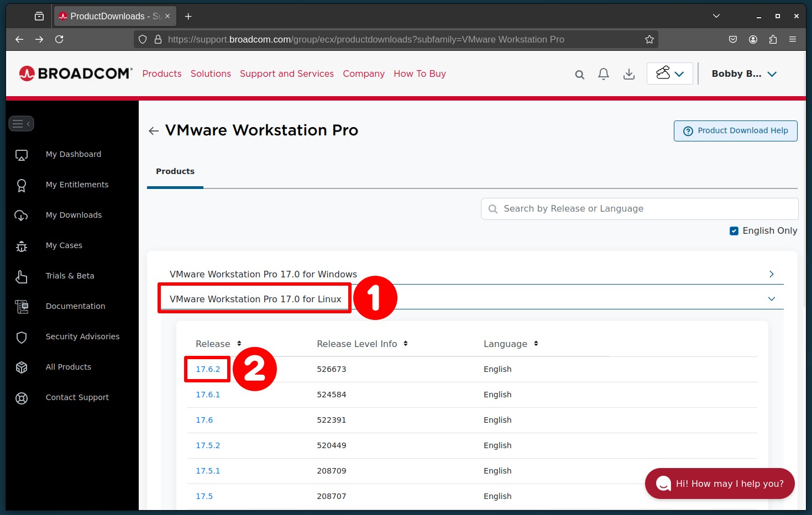This screenshot has height=515, width=812.
Task: Click the My Downloads cloud icon
Action: point(22,216)
